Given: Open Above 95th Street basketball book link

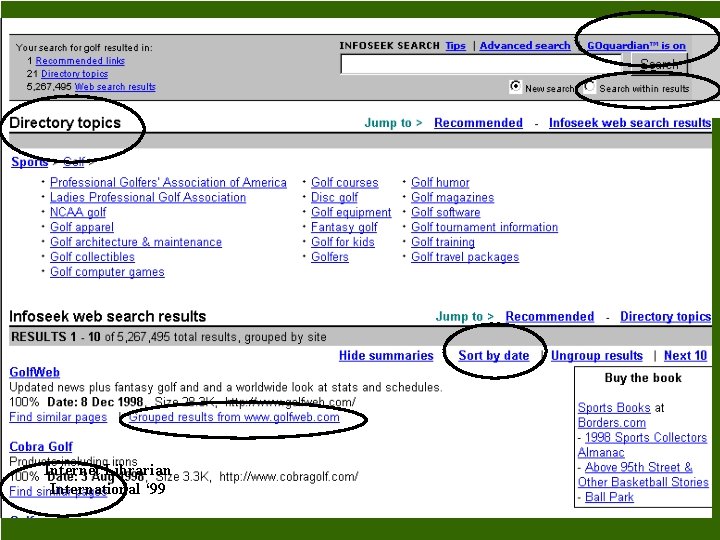Looking at the screenshot, I should coord(643,474).
